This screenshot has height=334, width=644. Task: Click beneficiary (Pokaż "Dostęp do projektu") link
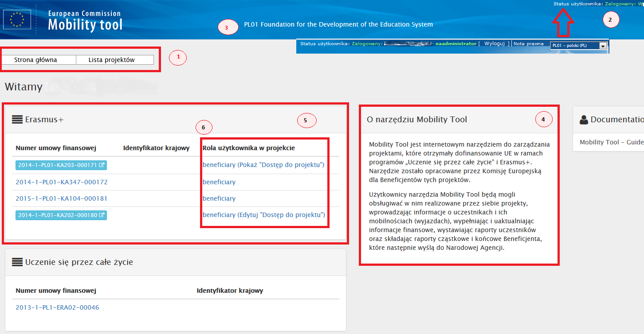tap(263, 165)
